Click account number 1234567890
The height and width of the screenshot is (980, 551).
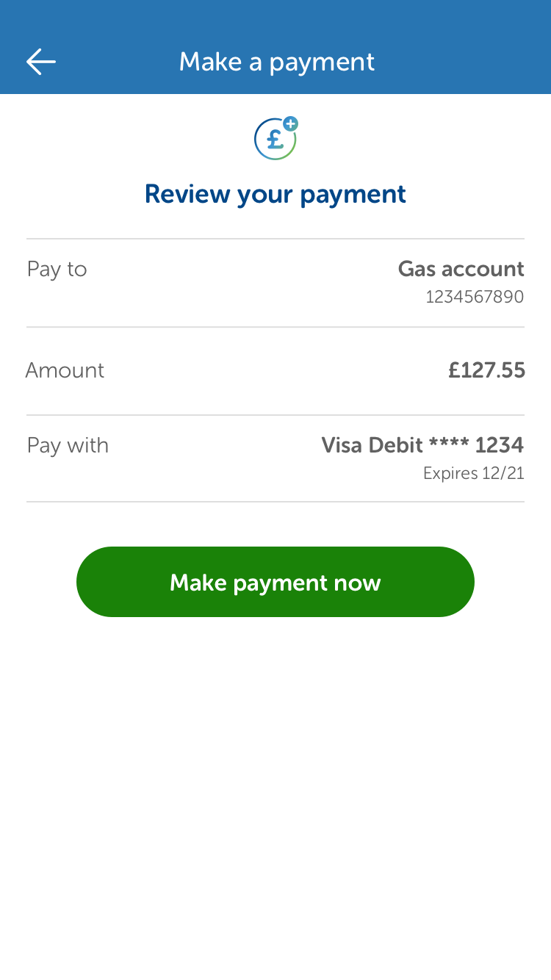point(475,297)
